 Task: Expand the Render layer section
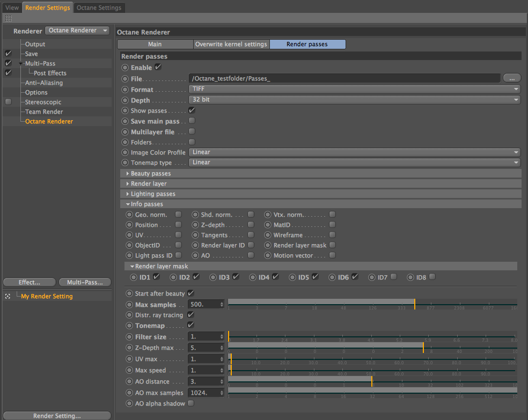click(128, 184)
